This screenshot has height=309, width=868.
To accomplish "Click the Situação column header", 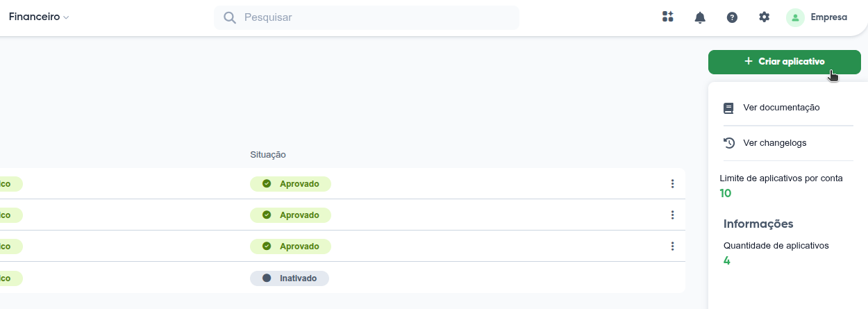I will pyautogui.click(x=268, y=154).
